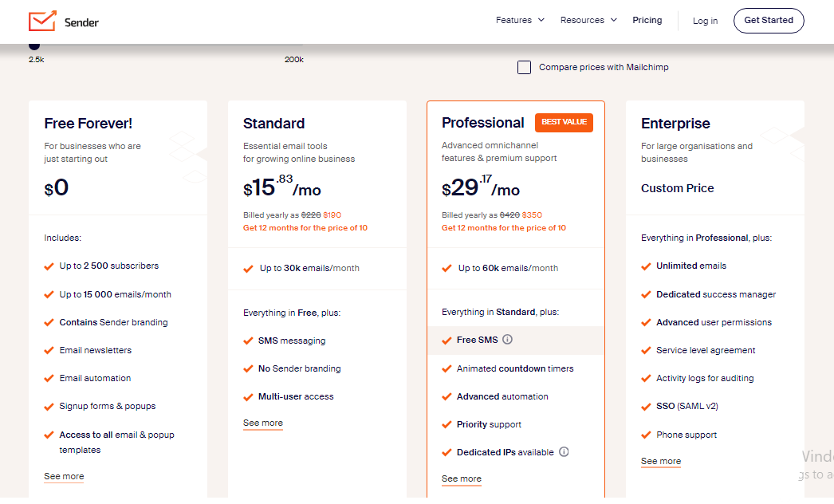This screenshot has height=504, width=834.
Task: Click checkmark icon beside SMS messaging
Action: click(248, 341)
